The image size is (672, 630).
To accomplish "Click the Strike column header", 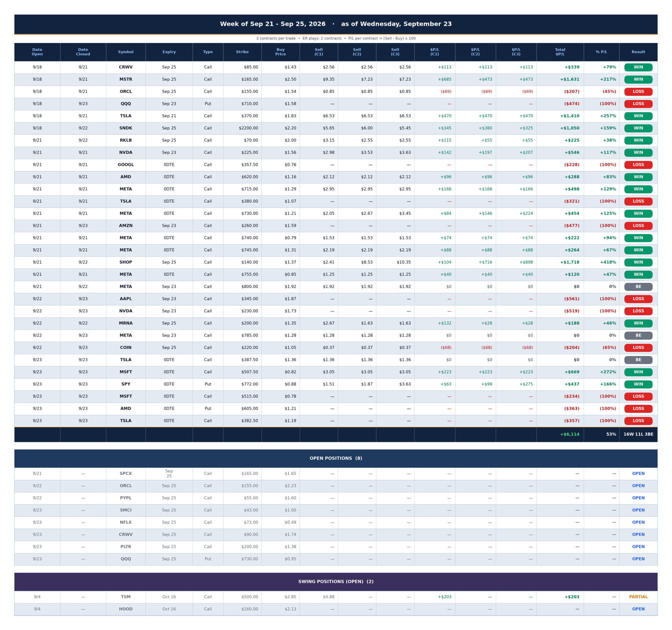I will (x=242, y=52).
